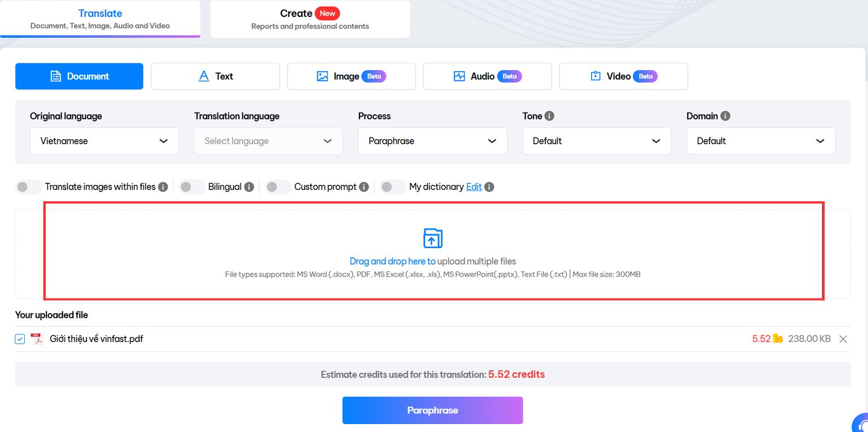This screenshot has height=432, width=868.
Task: Open the My dictionary Edit link
Action: [x=474, y=187]
